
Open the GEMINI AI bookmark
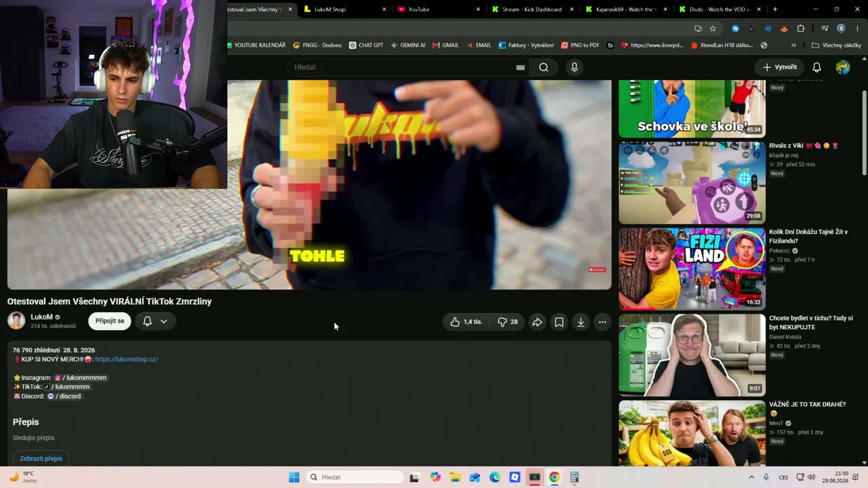(x=408, y=45)
